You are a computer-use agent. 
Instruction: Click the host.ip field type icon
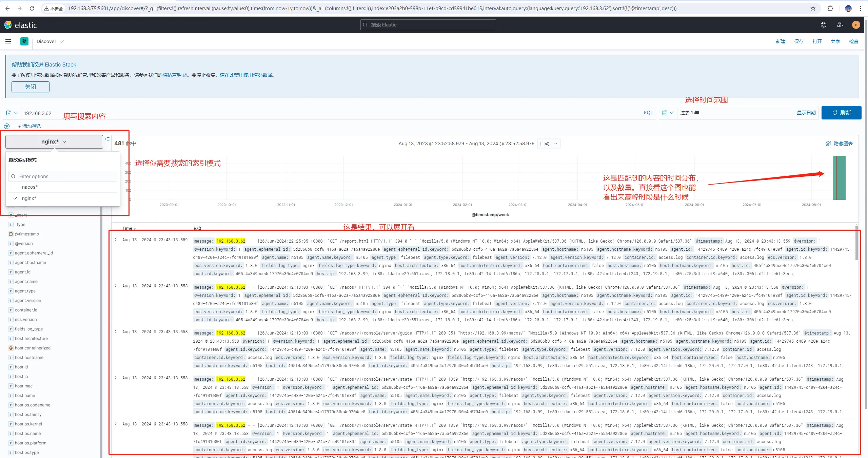click(x=11, y=377)
